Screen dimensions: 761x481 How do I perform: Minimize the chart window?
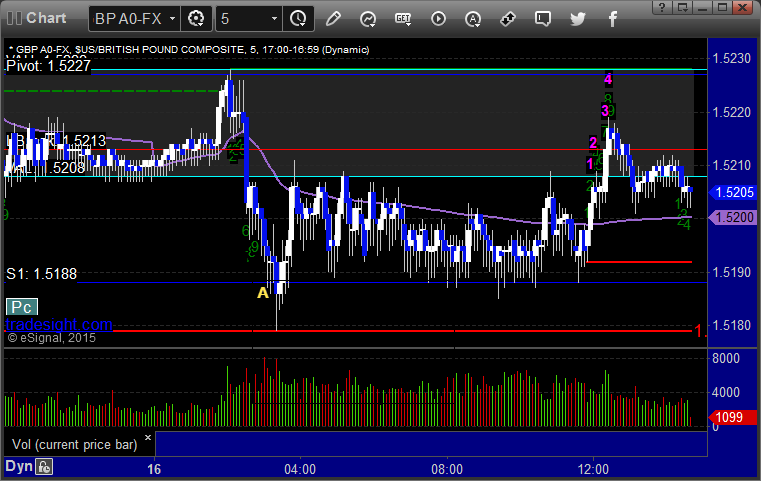[702, 7]
